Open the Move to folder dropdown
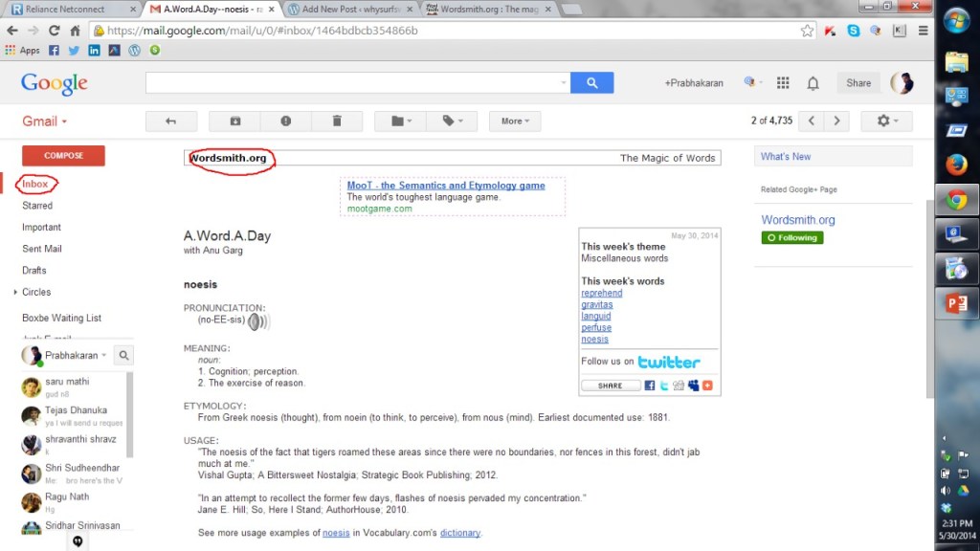 coord(400,121)
